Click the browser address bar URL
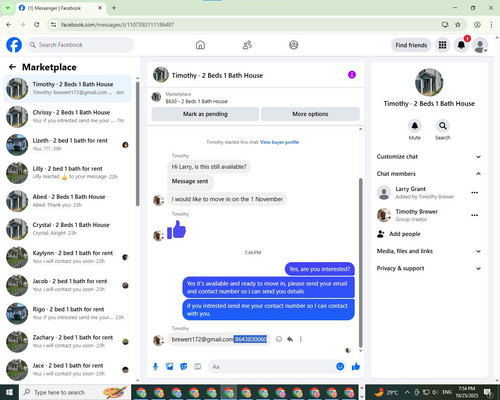The height and width of the screenshot is (400, 500). 117,25
